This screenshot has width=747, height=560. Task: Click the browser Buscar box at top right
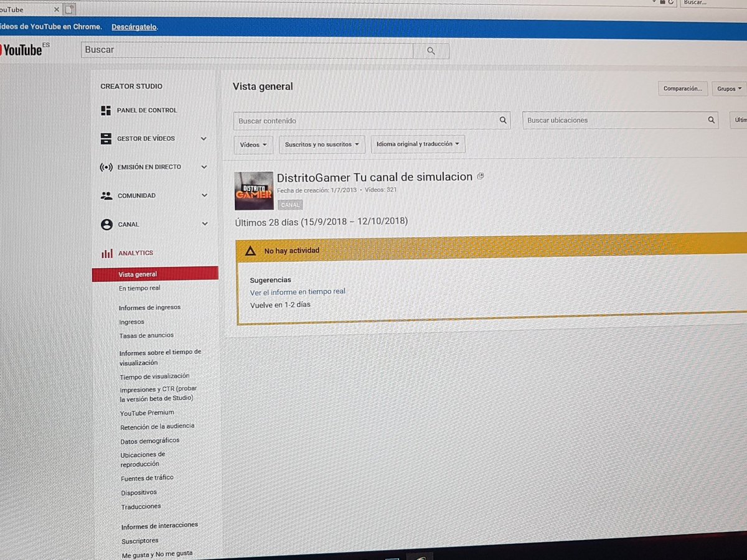[712, 3]
